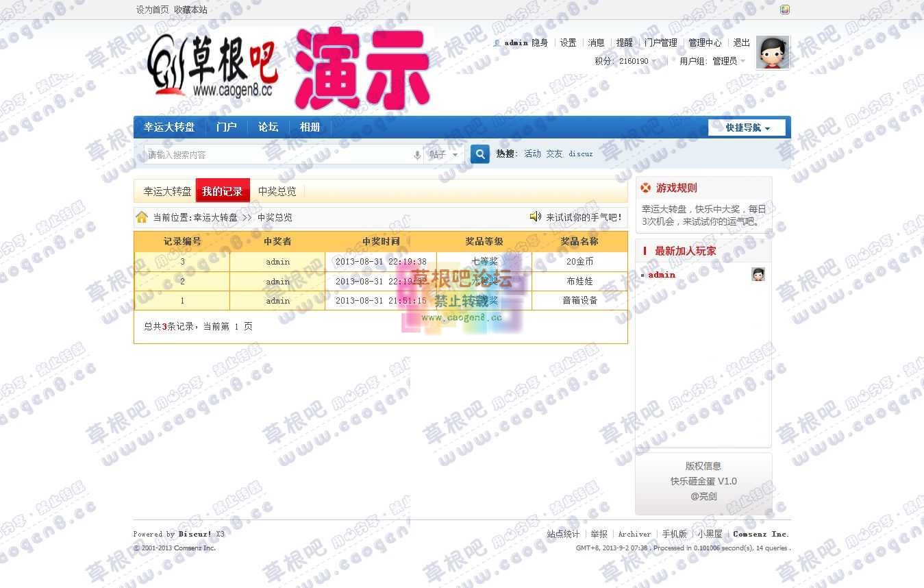Click the microphone icon in search box
The height and width of the screenshot is (588, 924).
pos(417,155)
